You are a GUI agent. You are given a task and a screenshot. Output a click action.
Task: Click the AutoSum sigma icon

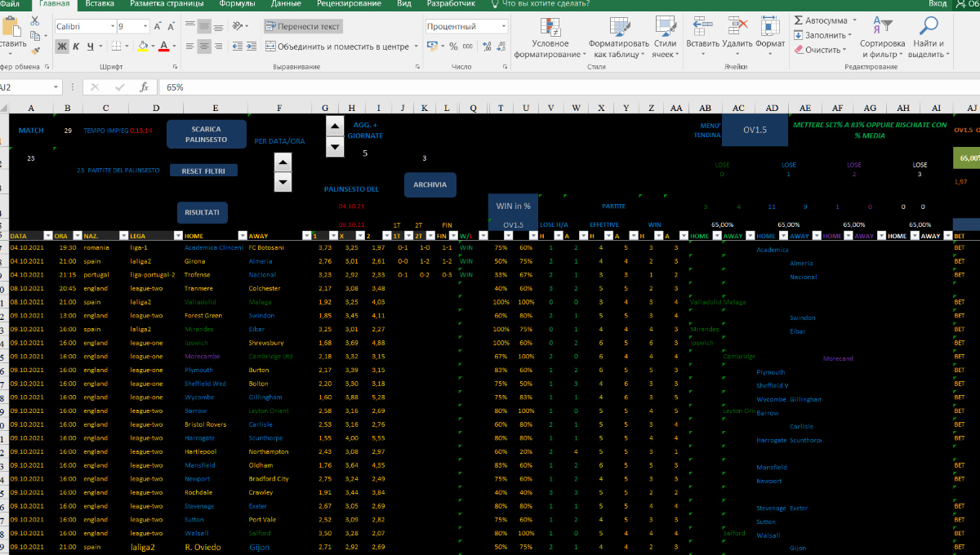click(x=798, y=20)
